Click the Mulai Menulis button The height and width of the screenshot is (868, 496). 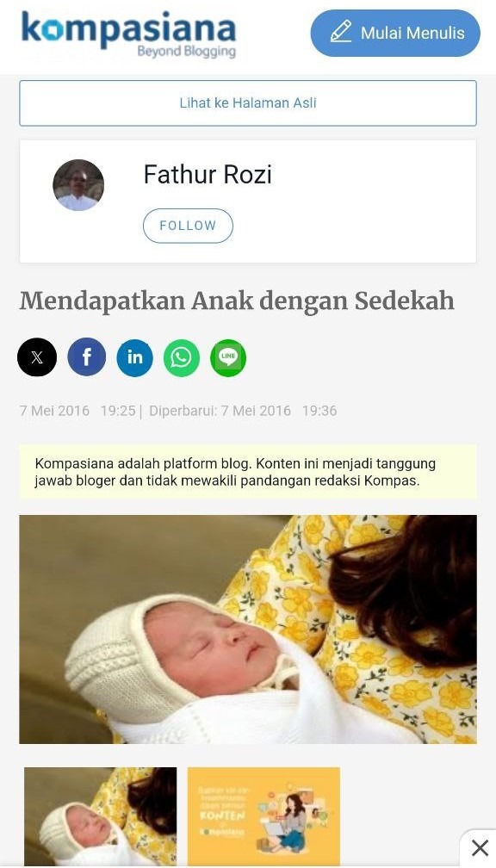coord(395,33)
